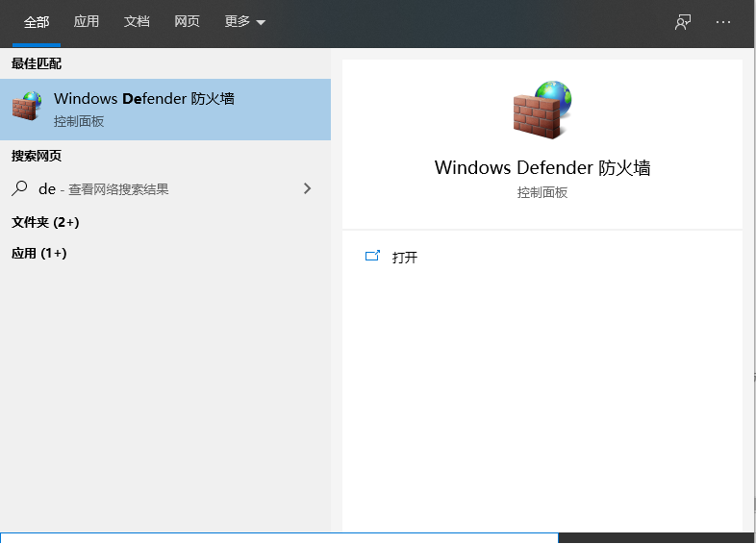Click the open-window icon next to 打开

pos(373,257)
